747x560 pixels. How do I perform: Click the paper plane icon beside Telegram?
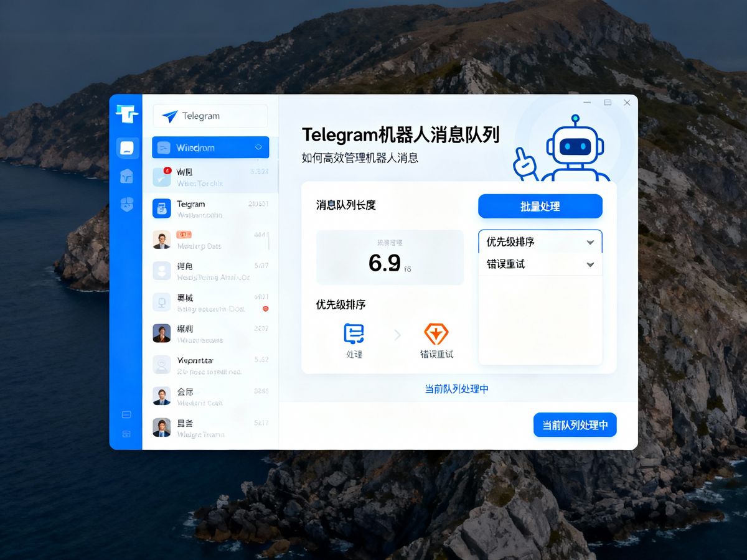point(169,116)
